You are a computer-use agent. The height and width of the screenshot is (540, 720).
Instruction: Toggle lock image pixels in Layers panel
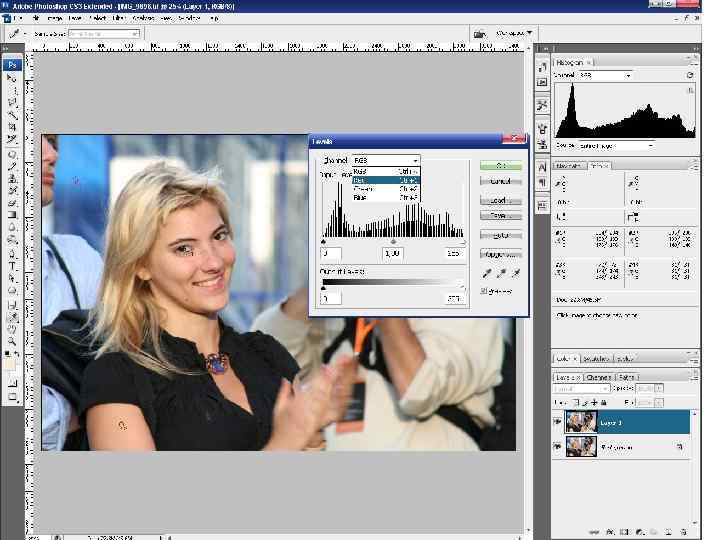[x=585, y=403]
